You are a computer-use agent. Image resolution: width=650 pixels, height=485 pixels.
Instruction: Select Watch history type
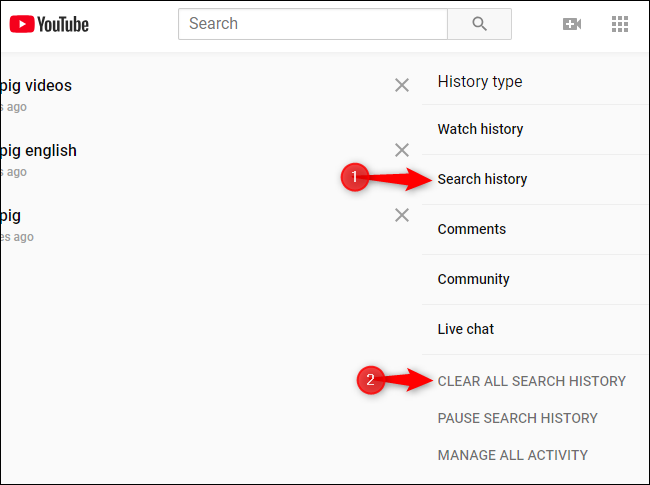pos(480,129)
